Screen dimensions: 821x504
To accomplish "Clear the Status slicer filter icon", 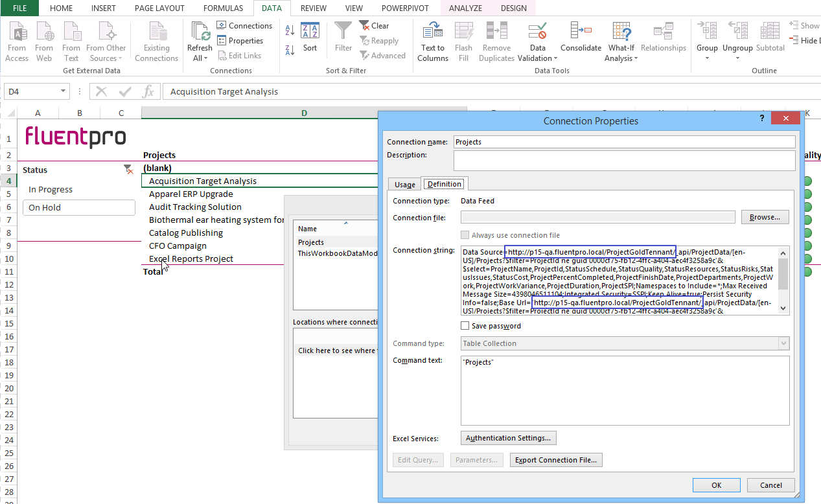I will [x=128, y=169].
